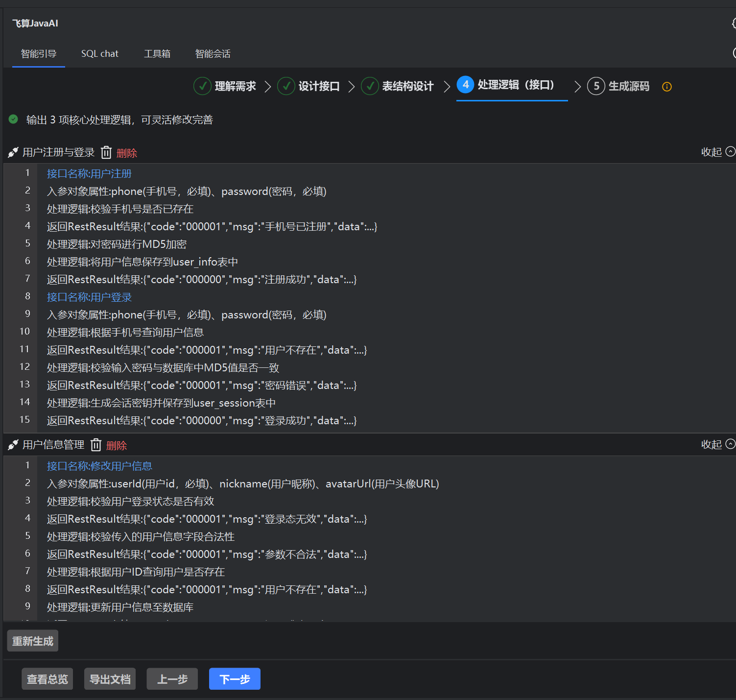
Task: Click line 处理逻辑:将用户信息保存到user_info表中
Action: click(x=142, y=262)
